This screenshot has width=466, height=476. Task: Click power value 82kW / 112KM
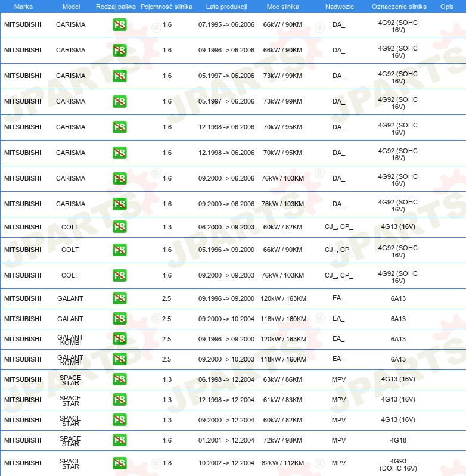[282, 463]
